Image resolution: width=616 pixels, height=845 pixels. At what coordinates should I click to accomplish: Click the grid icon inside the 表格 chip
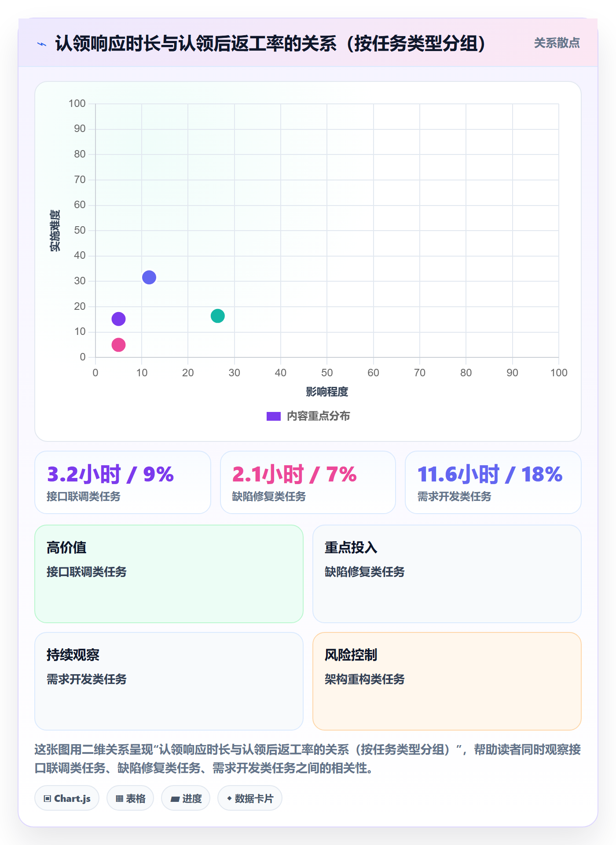point(119,799)
